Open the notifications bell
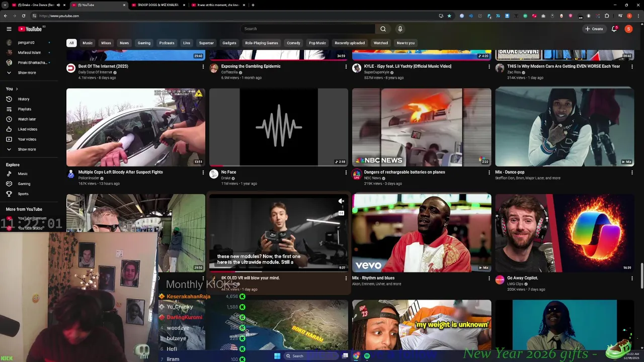644x362 pixels. pos(614,29)
